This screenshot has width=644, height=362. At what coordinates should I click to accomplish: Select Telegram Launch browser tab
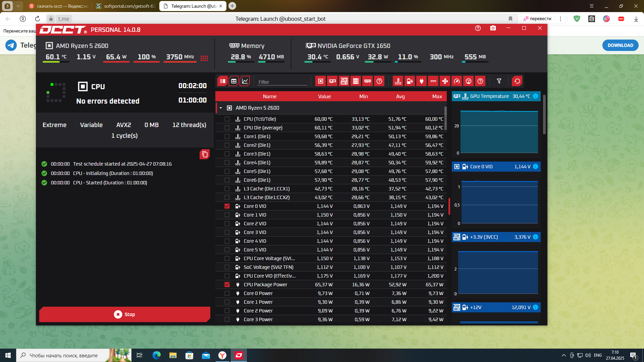pos(193,6)
